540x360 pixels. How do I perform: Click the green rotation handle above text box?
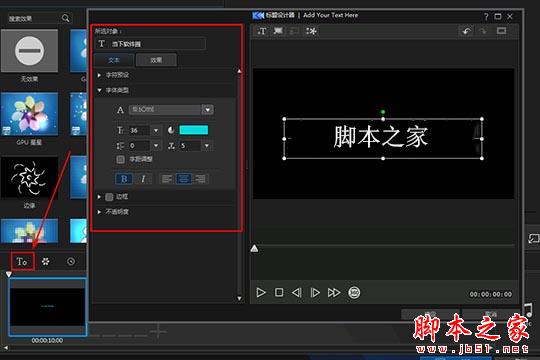coord(383,112)
